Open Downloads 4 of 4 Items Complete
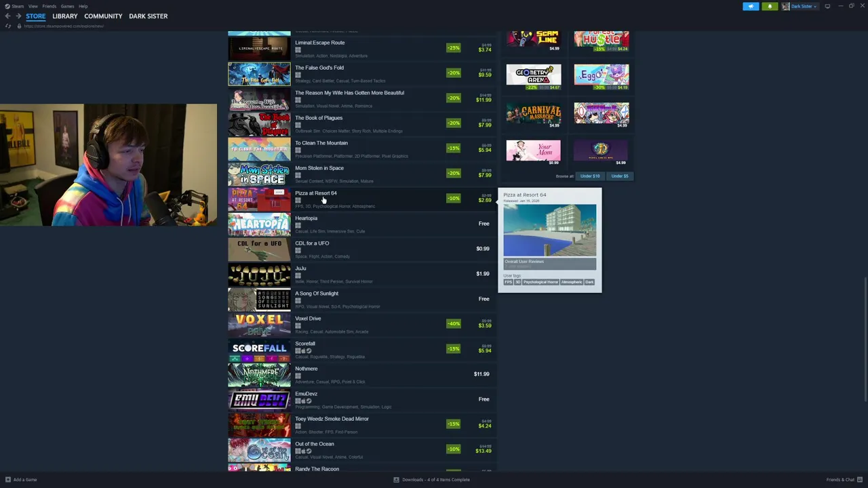The width and height of the screenshot is (868, 488). pyautogui.click(x=435, y=480)
